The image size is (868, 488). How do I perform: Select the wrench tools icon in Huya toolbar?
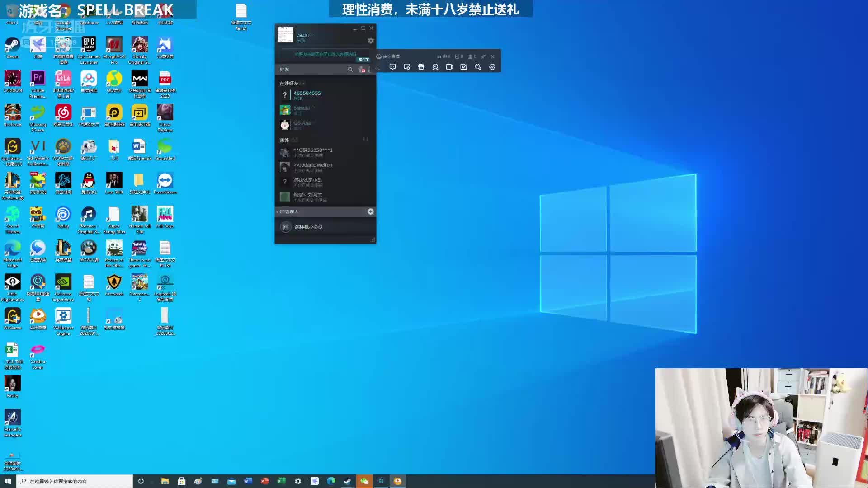[x=477, y=67]
